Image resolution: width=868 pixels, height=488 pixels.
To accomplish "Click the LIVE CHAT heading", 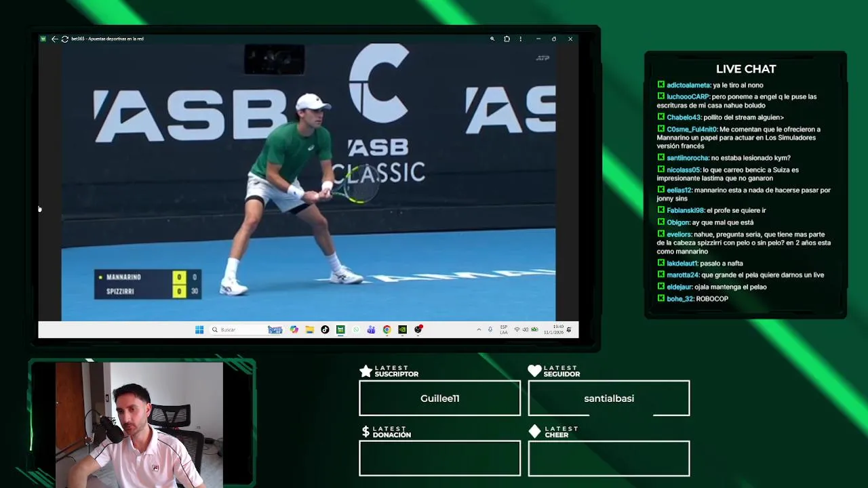I will [x=746, y=69].
